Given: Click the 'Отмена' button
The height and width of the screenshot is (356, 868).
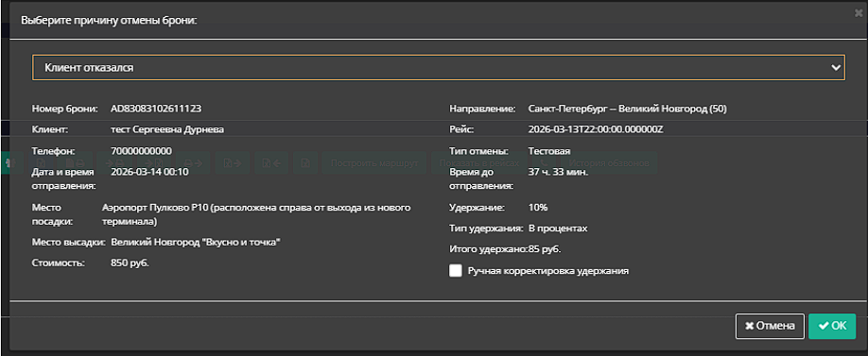Looking at the screenshot, I should coord(770,326).
